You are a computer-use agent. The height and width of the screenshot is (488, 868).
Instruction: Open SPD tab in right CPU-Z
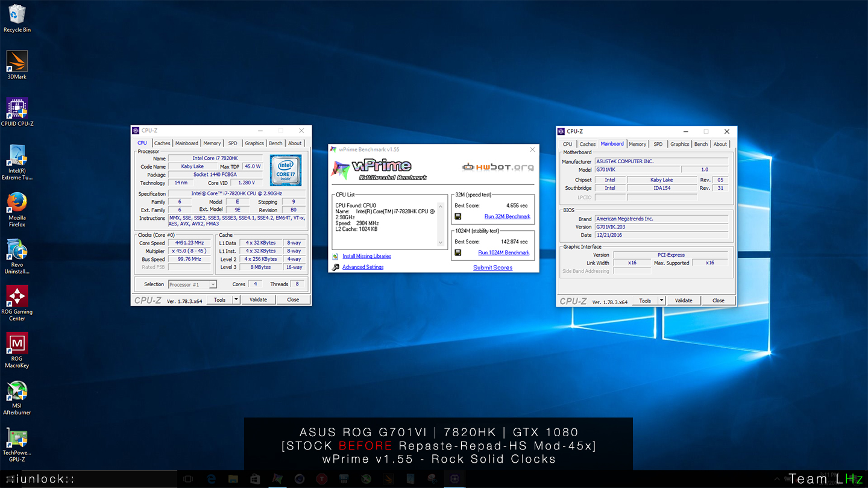(x=658, y=144)
